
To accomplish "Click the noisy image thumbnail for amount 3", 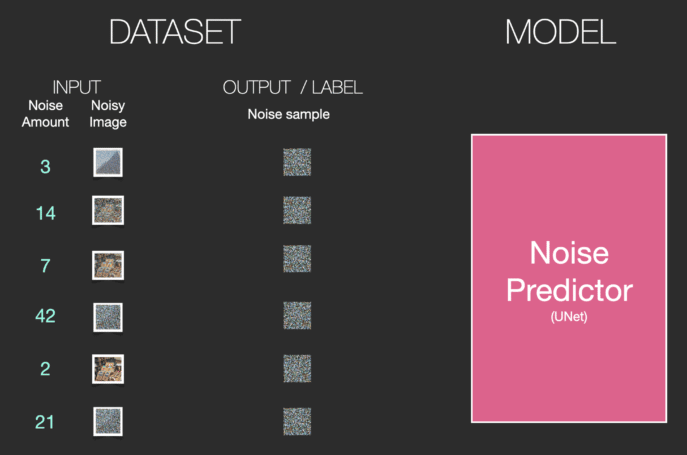I will (x=108, y=162).
